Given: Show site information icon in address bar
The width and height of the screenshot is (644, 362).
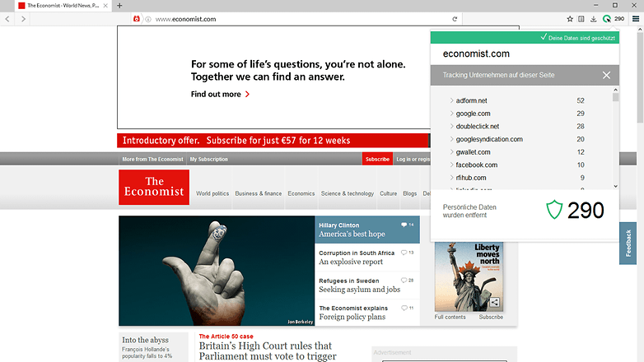Looking at the screenshot, I should pyautogui.click(x=148, y=19).
